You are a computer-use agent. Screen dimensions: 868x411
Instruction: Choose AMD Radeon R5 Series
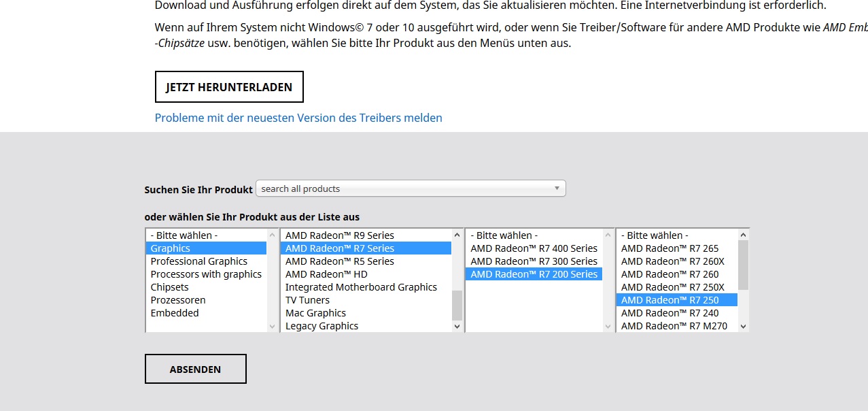click(x=366, y=261)
